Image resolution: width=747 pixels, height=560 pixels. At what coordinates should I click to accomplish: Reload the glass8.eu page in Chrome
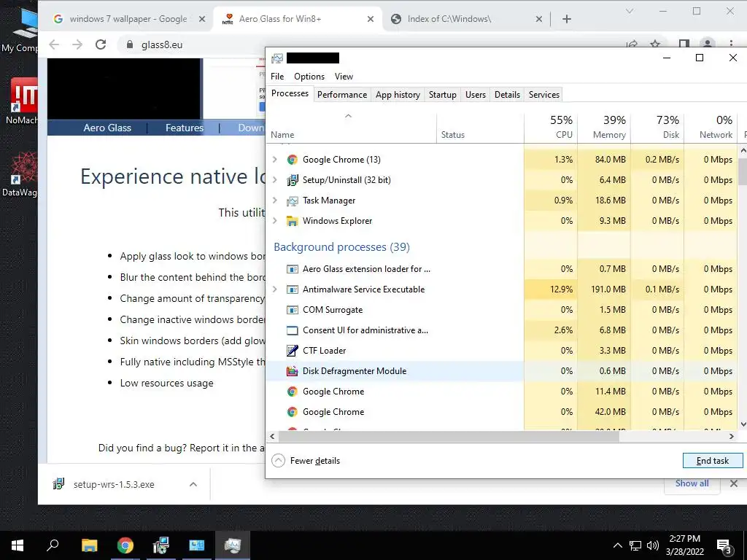(101, 44)
